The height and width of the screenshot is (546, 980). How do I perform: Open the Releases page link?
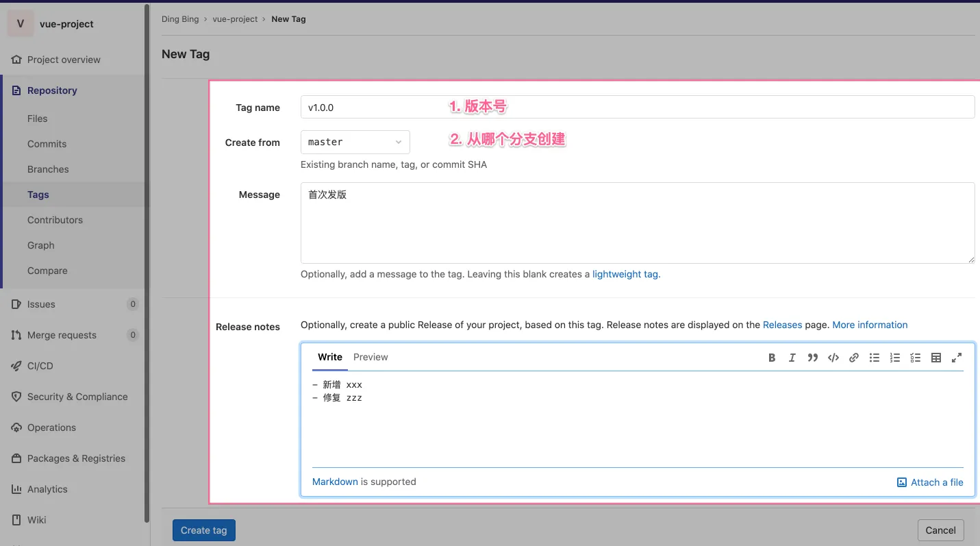point(783,325)
